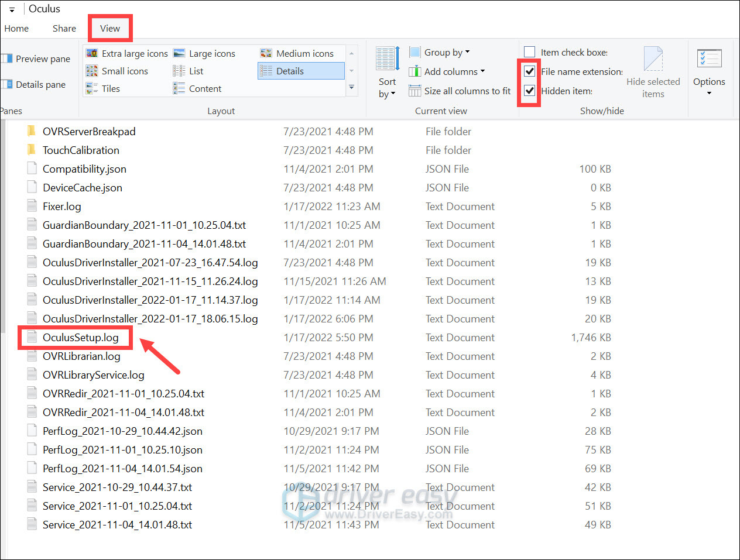This screenshot has height=560, width=740.
Task: Open the Home ribbon tab
Action: pos(16,28)
